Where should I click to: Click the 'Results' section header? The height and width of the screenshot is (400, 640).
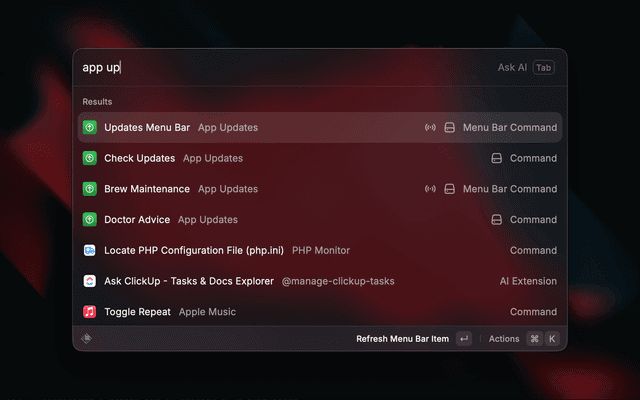click(97, 102)
